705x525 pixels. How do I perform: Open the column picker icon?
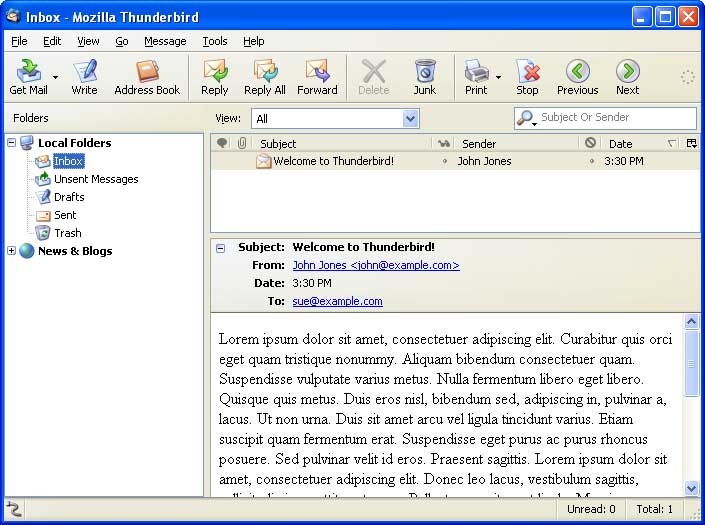coord(692,143)
